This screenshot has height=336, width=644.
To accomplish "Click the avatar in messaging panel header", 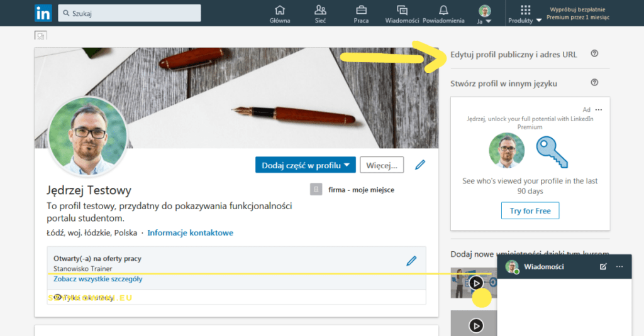I will click(512, 267).
